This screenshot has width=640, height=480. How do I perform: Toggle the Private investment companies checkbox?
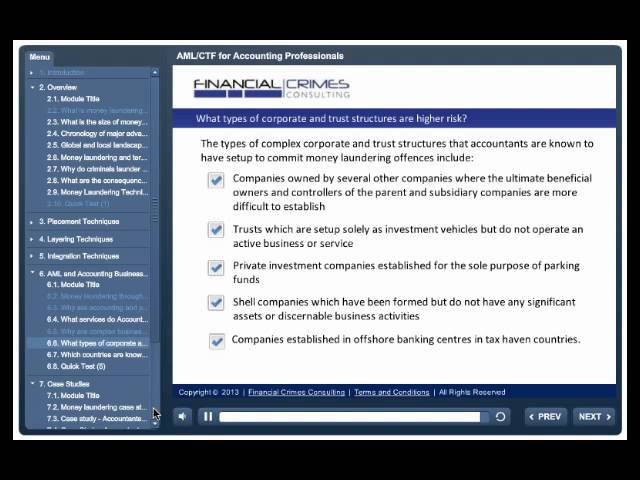point(216,267)
